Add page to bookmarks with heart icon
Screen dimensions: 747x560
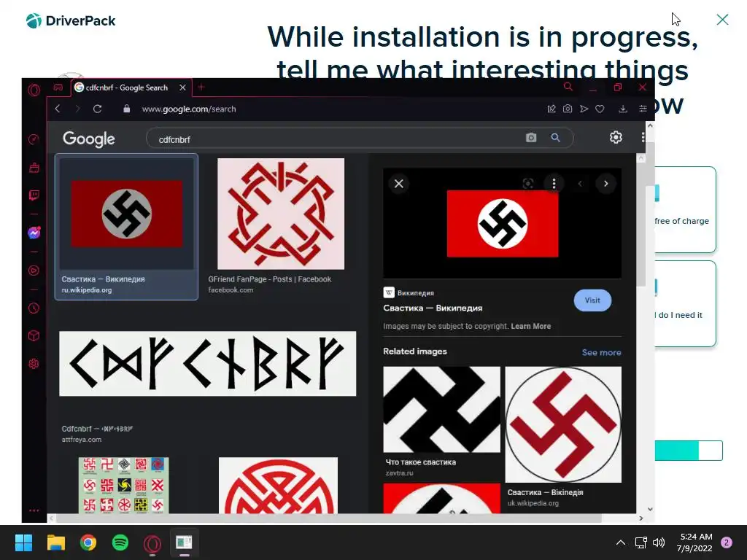tap(600, 109)
